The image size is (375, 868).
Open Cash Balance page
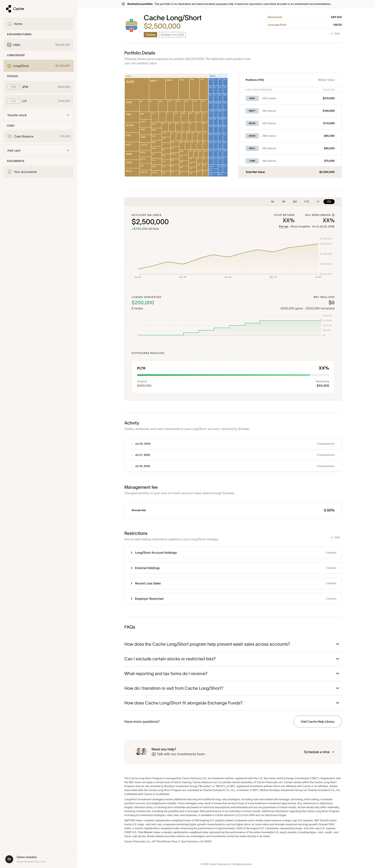tap(39, 137)
